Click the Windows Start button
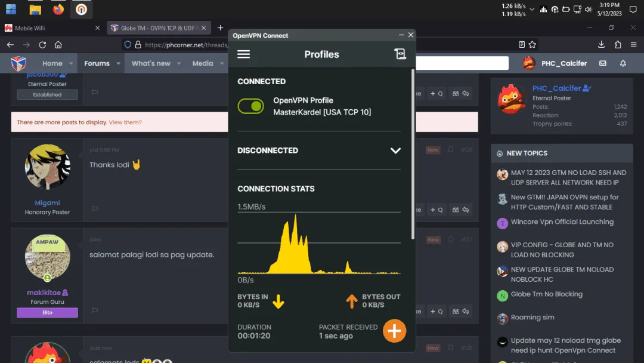644x363 pixels. tap(11, 9)
